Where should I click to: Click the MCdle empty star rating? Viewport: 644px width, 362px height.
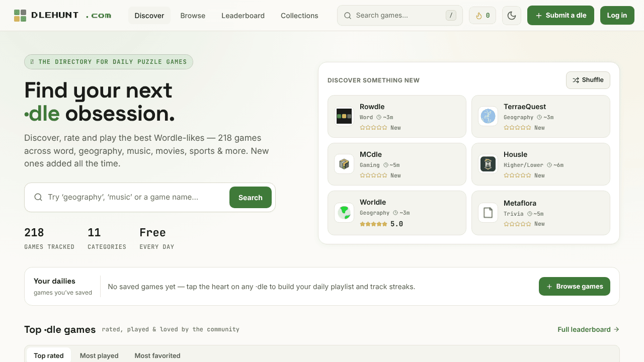click(x=374, y=175)
